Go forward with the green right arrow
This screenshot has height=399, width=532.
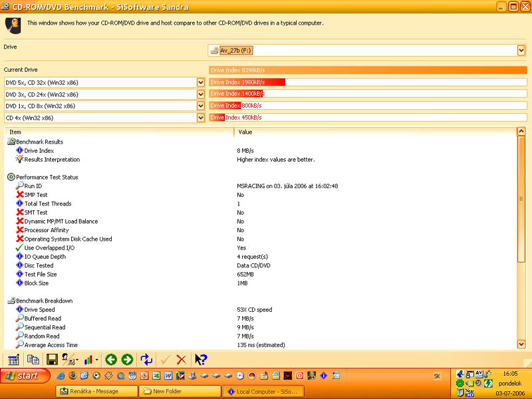(127, 360)
